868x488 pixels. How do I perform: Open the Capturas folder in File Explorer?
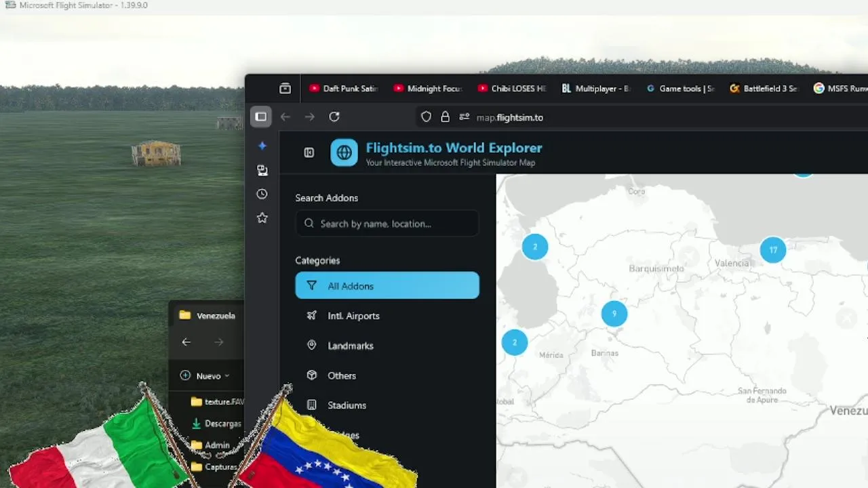214,466
